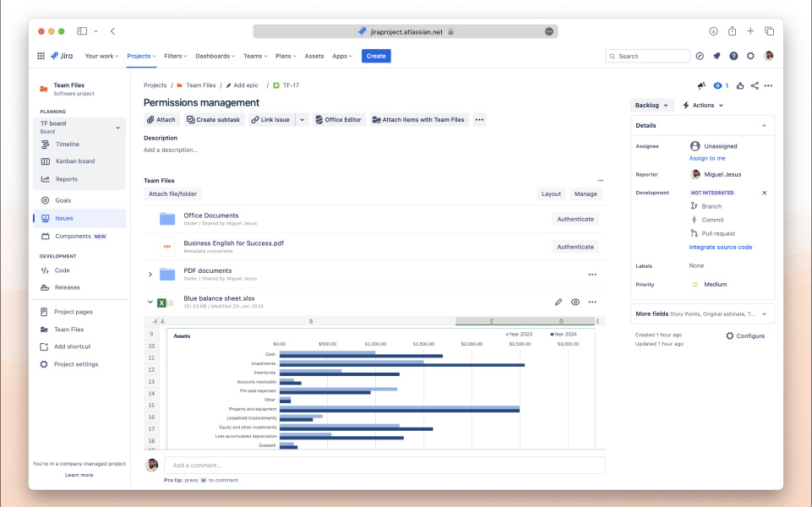Viewport: 812px width, 507px height.
Task: Authenticate Business English for Success.pdf
Action: pyautogui.click(x=575, y=247)
